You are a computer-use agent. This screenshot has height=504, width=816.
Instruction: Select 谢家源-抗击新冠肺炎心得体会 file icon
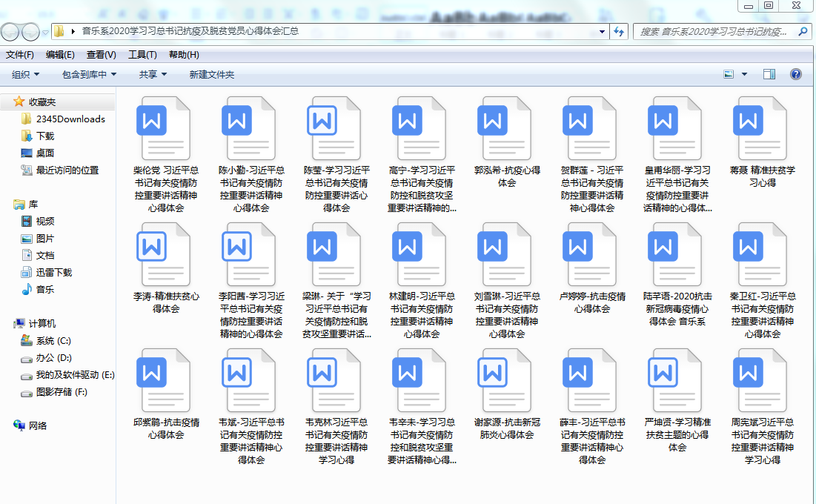pos(504,380)
